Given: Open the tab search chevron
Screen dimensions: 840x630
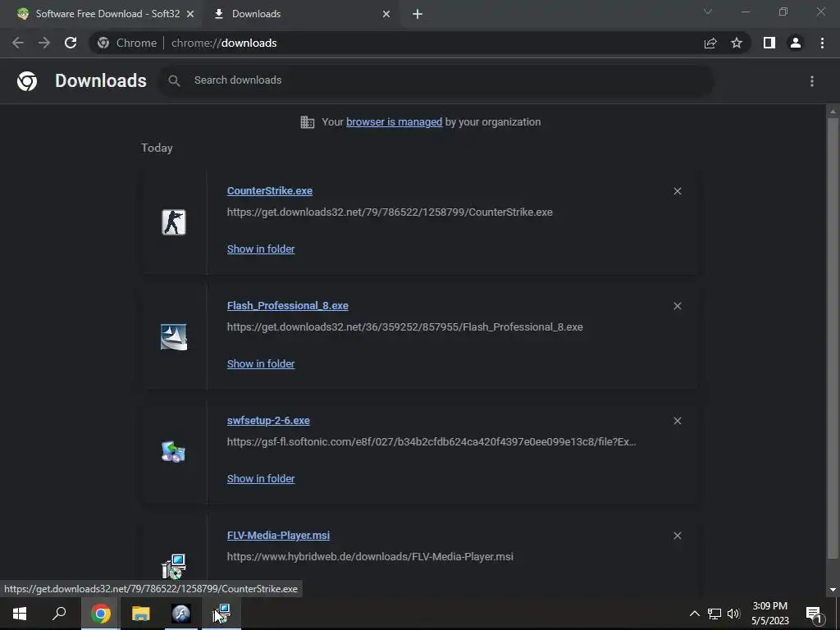Looking at the screenshot, I should (x=708, y=11).
